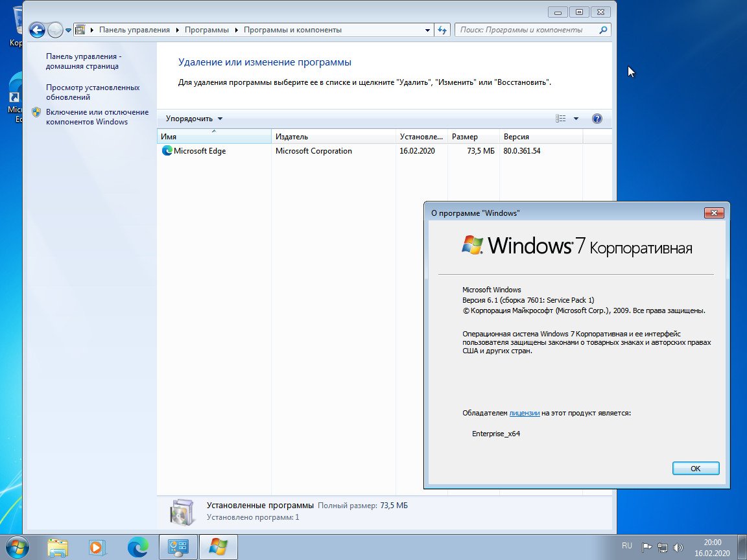
Task: Open recent pages dropdown beside navigation arrows
Action: point(68,30)
